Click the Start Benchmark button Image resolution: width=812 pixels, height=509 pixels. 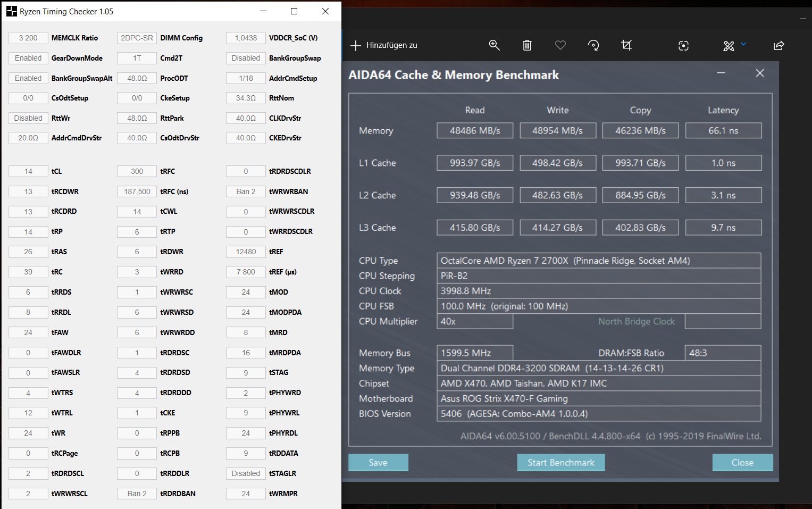(x=561, y=462)
